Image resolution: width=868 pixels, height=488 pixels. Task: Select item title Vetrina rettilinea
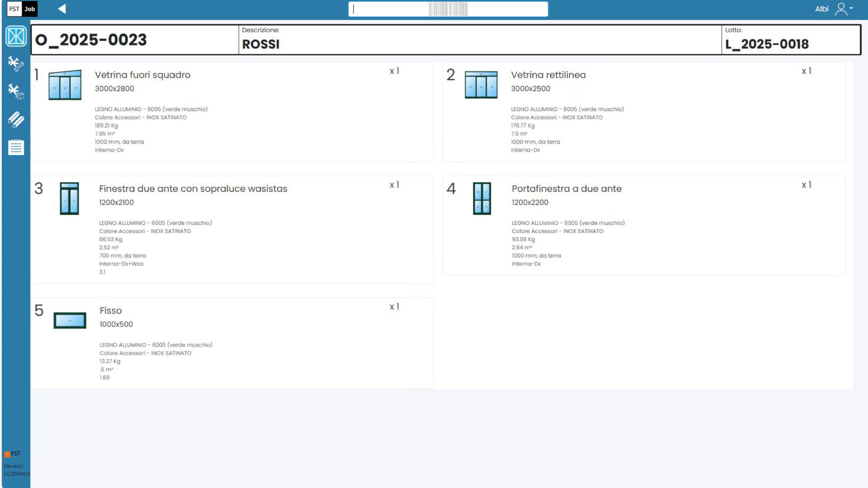coord(548,75)
